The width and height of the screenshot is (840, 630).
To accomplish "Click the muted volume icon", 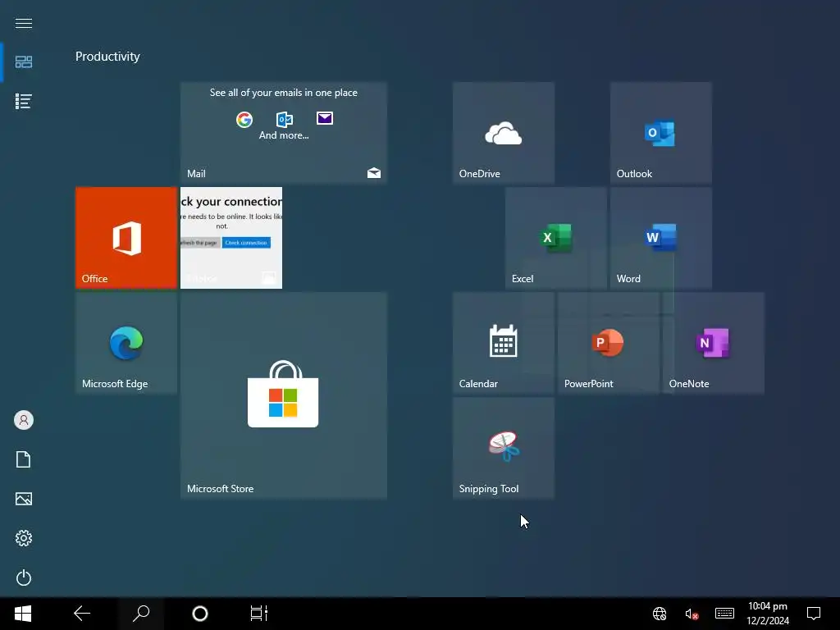I will click(x=692, y=614).
